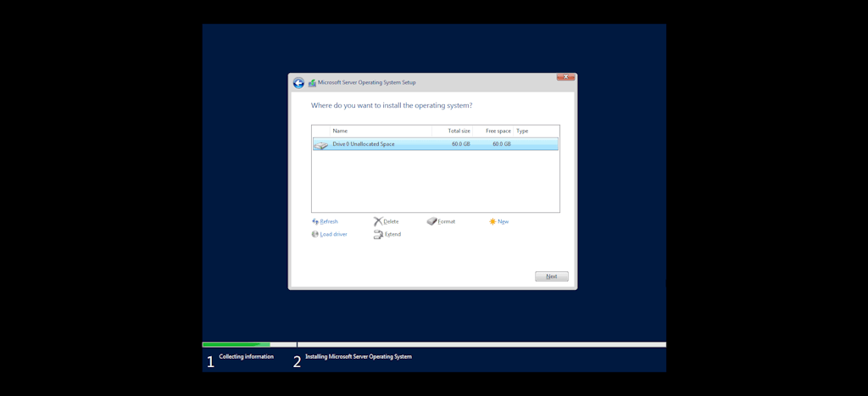Click the Delete X icon
The height and width of the screenshot is (396, 868).
(x=378, y=221)
